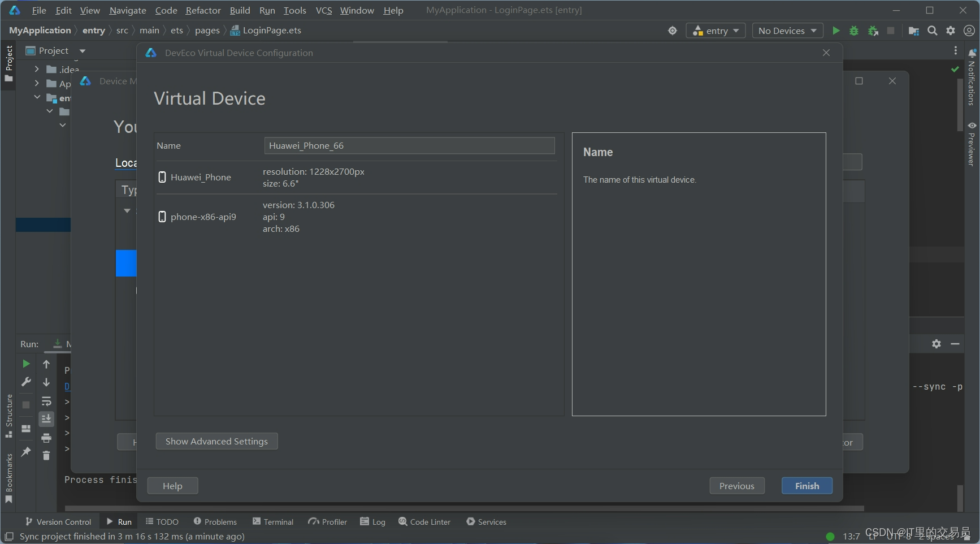Open Services tool tab
The width and height of the screenshot is (980, 544).
[486, 521]
